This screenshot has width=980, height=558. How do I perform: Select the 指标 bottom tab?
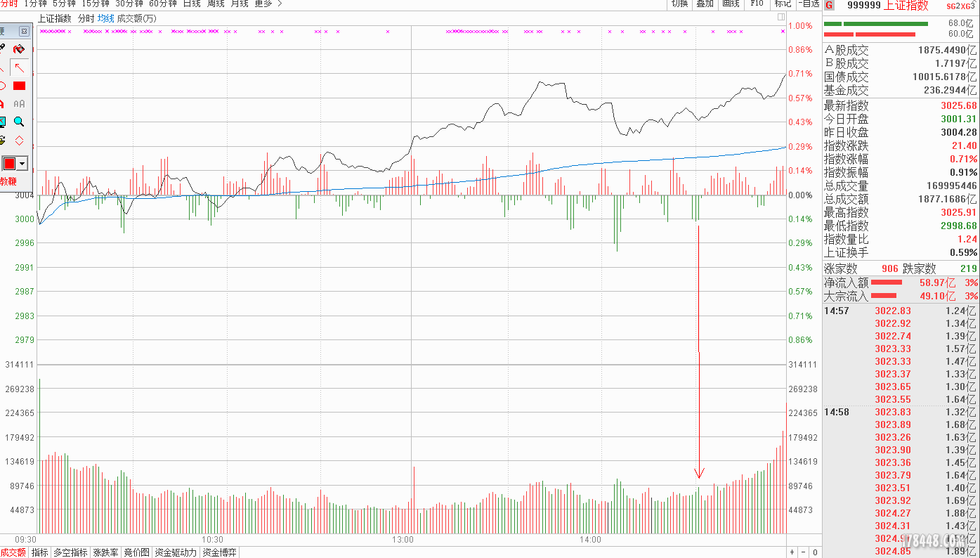click(39, 552)
